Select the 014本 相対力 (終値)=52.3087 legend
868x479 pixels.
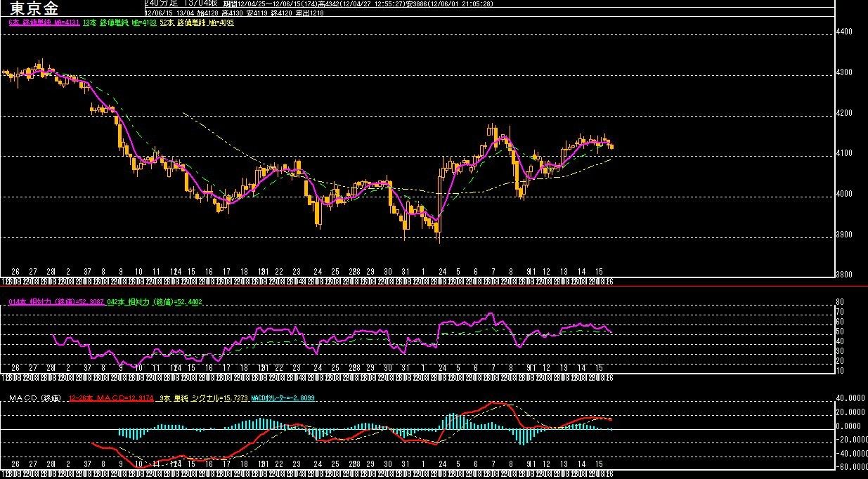click(56, 301)
